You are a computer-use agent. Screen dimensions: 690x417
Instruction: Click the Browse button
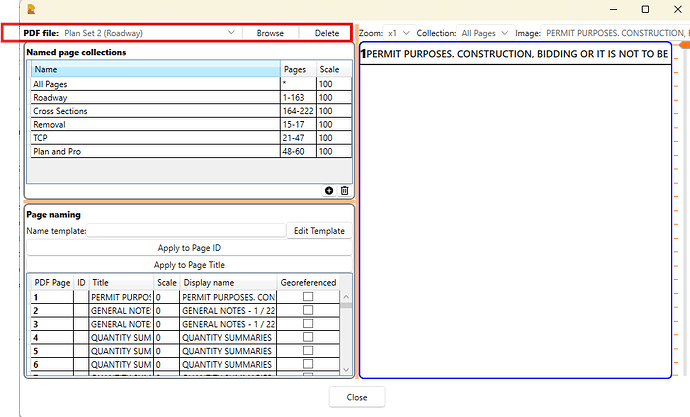(x=270, y=33)
